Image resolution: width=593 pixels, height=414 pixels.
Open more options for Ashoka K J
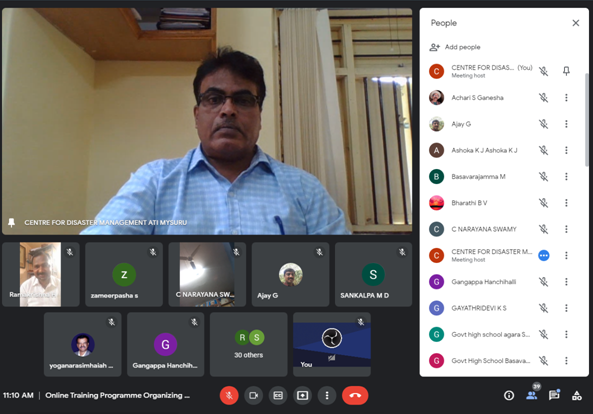(x=566, y=150)
